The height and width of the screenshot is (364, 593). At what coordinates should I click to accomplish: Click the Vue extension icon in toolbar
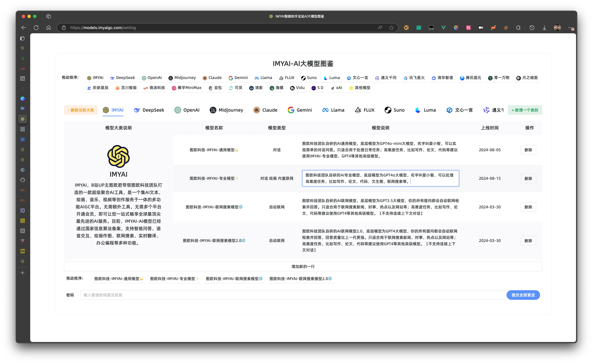click(x=443, y=28)
